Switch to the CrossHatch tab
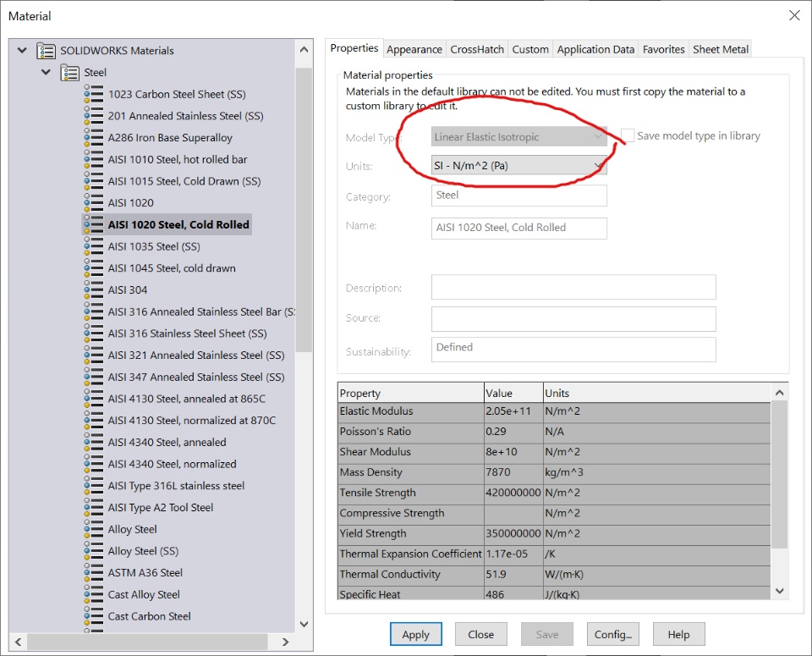The image size is (812, 656). (477, 49)
